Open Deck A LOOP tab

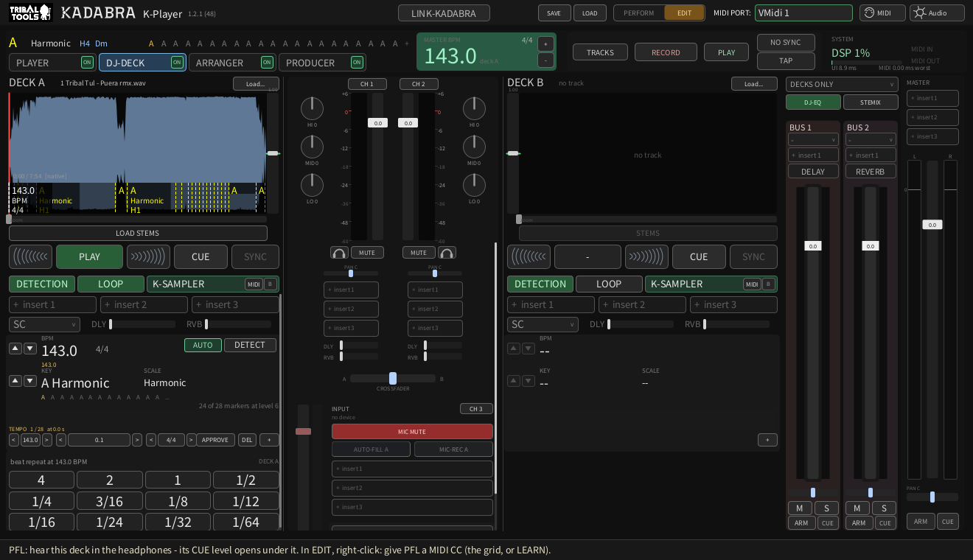[x=111, y=284]
